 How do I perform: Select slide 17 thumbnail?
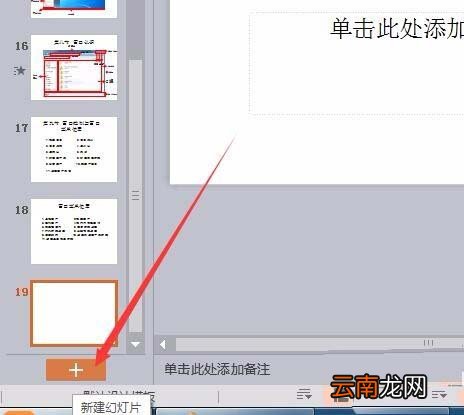[74, 149]
